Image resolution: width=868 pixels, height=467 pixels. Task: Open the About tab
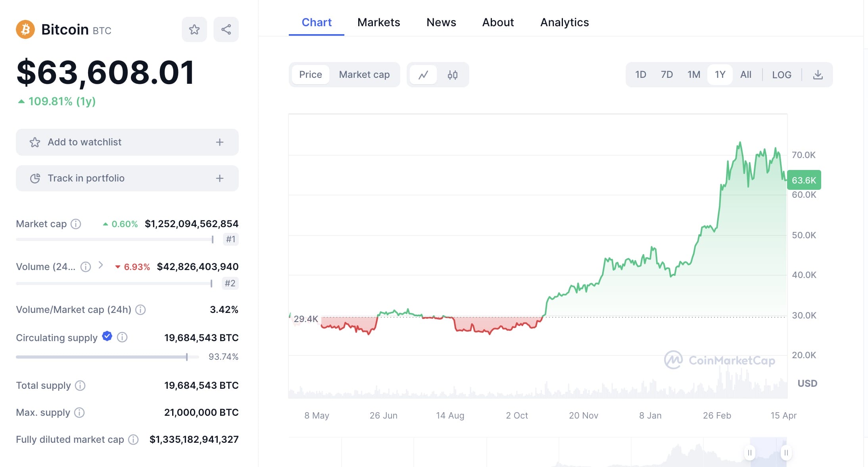pos(498,22)
